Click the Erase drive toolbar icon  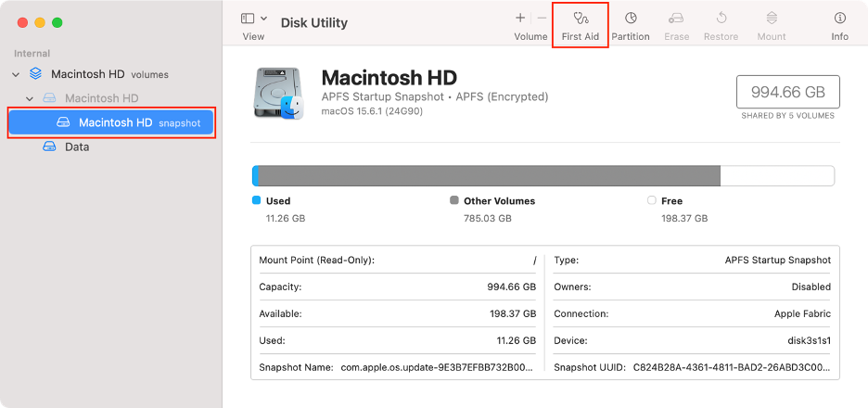[676, 19]
